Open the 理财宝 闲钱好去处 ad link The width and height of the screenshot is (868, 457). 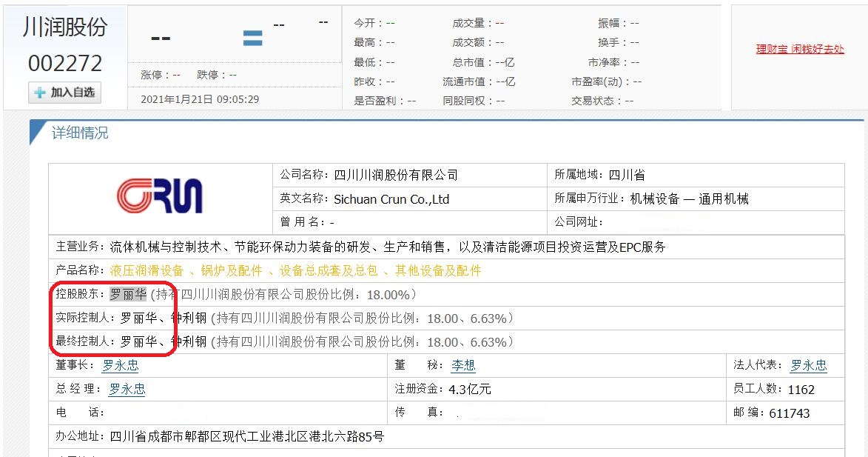(x=800, y=50)
